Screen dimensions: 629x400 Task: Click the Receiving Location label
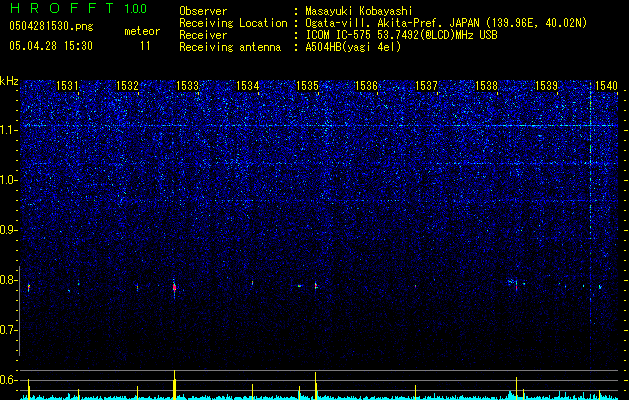233,23
